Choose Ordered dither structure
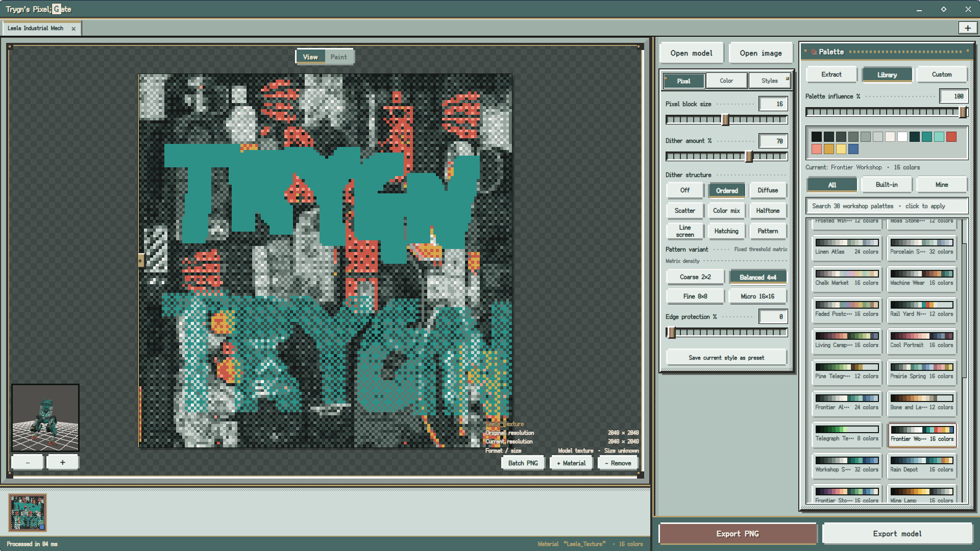Screen dimensions: 980x551 tap(727, 190)
